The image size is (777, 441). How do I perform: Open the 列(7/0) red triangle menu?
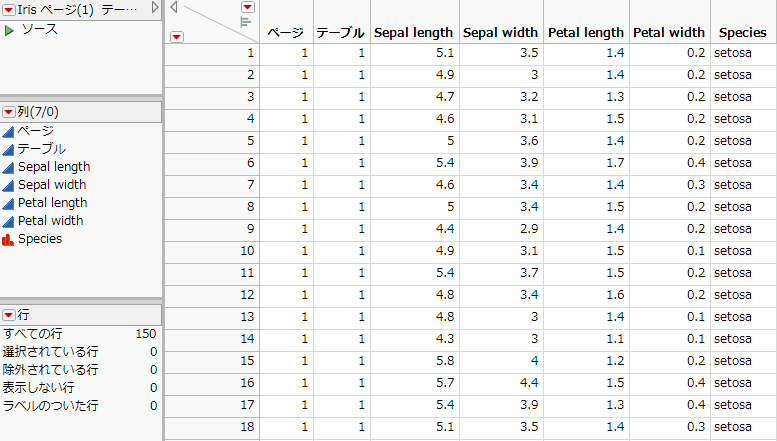pos(8,112)
